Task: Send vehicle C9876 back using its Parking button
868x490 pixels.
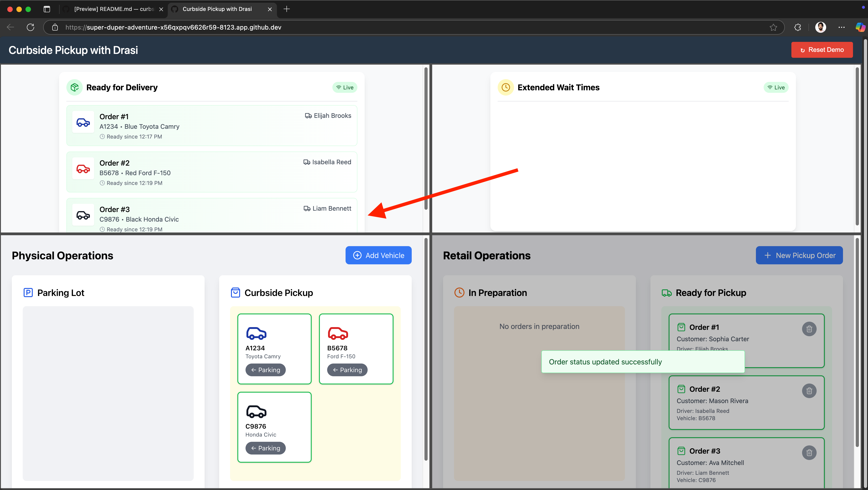Action: pyautogui.click(x=266, y=448)
